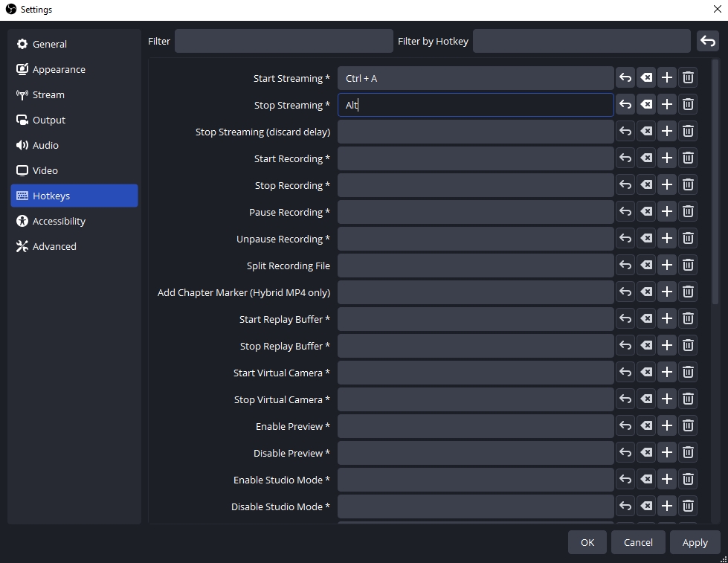Image resolution: width=728 pixels, height=563 pixels.
Task: Select the Start Virtual Camera hotkey field
Action: pyautogui.click(x=475, y=373)
